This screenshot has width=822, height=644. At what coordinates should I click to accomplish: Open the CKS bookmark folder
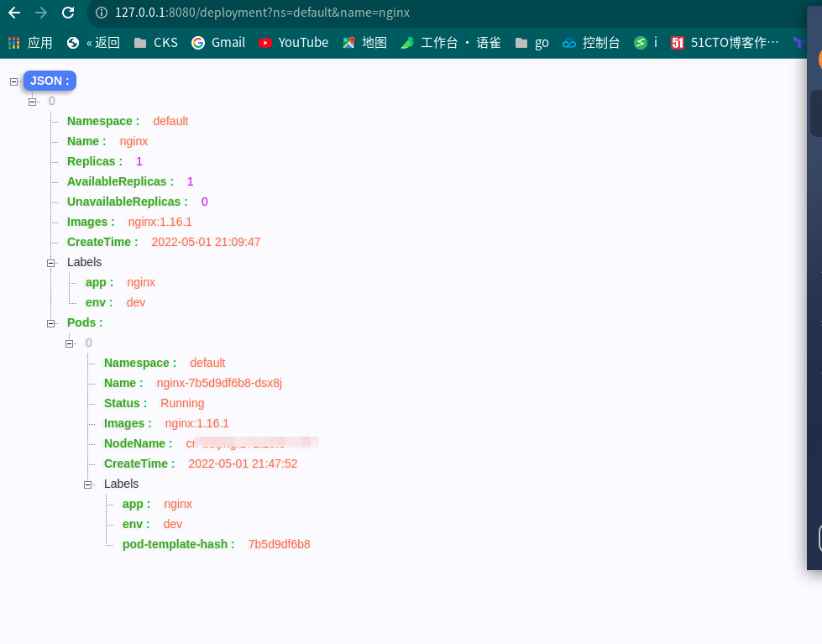coord(155,43)
